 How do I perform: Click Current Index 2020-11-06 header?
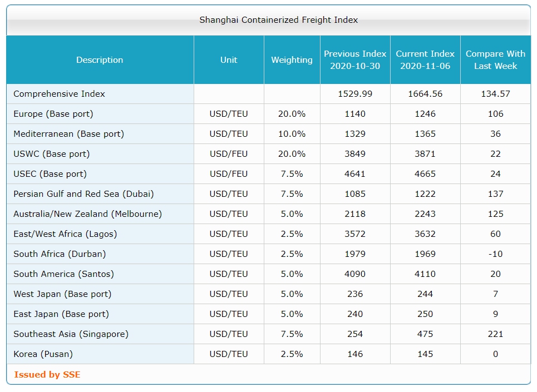425,60
